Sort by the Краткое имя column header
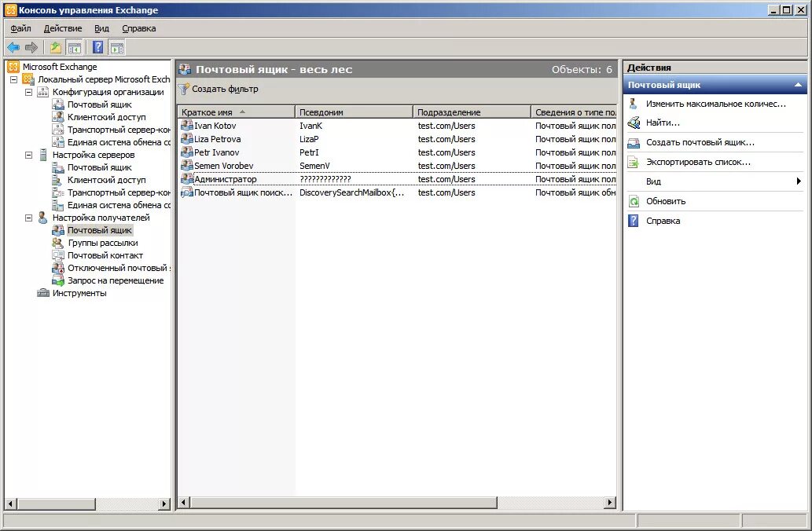The height and width of the screenshot is (531, 812). (236, 112)
